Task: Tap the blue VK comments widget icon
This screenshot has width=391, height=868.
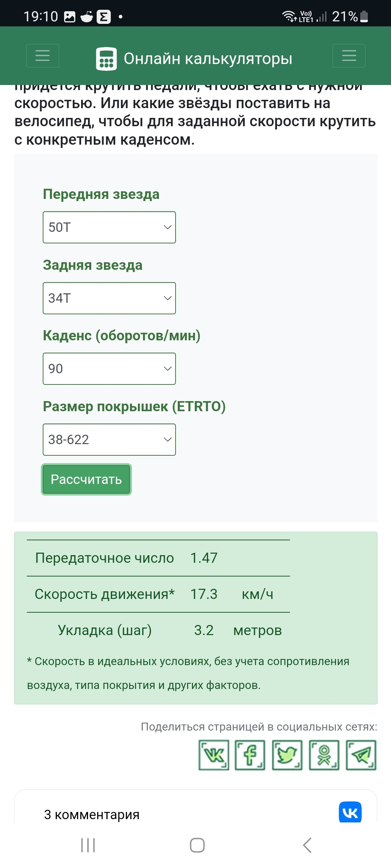Action: click(350, 813)
